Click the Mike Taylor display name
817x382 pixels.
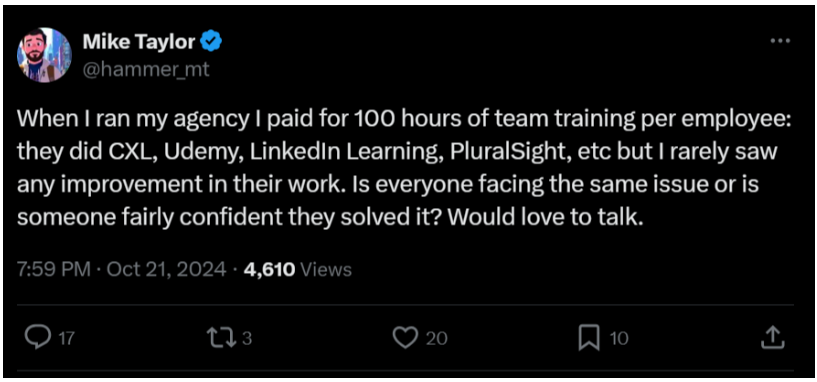[139, 43]
